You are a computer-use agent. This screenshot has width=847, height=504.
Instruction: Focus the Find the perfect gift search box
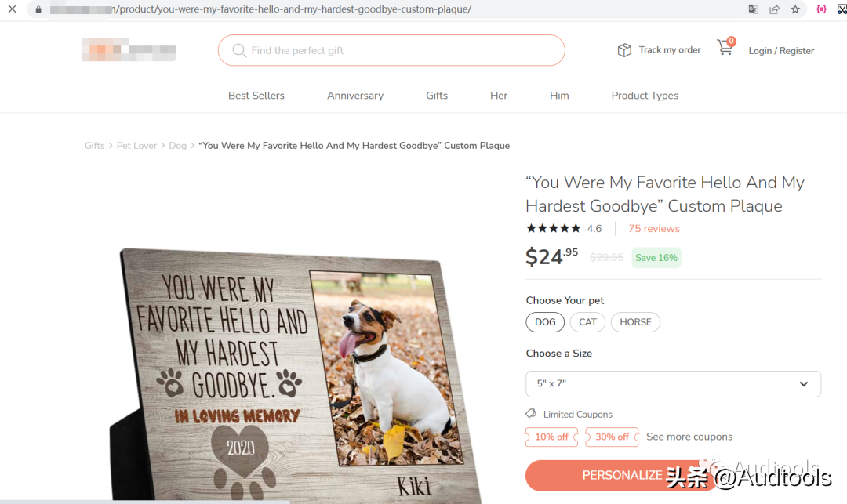point(400,51)
